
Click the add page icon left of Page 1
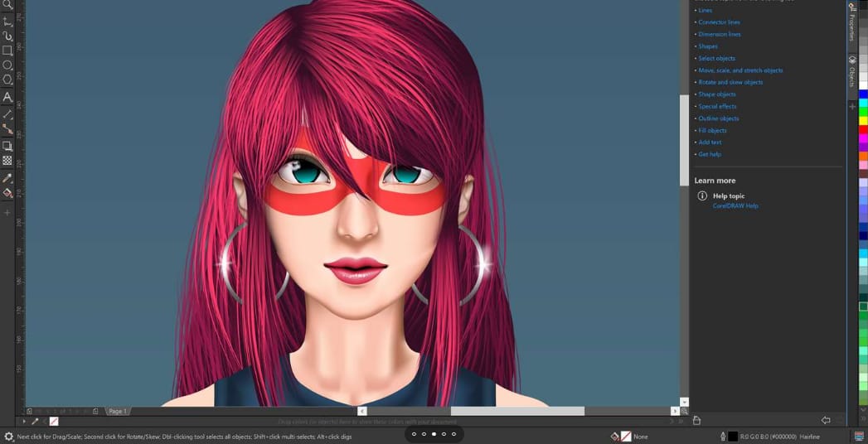[95, 411]
